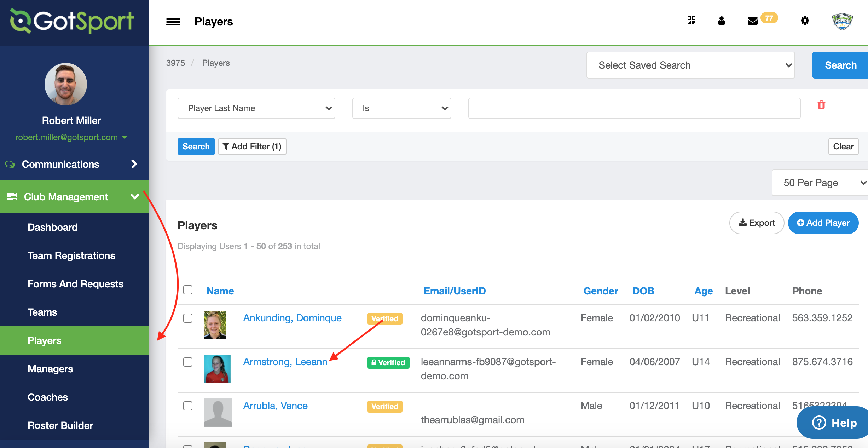Check the select-all checkbox beside Name header
Image resolution: width=868 pixels, height=448 pixels.
[188, 290]
